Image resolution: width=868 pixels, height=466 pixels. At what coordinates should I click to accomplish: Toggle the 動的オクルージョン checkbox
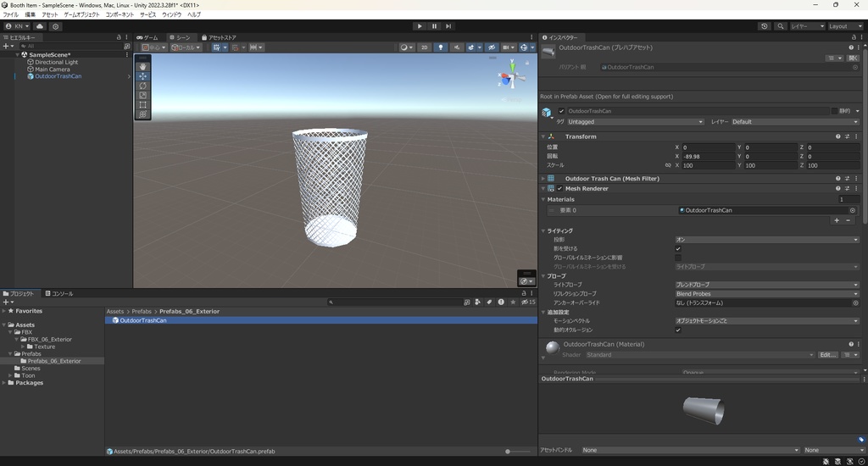pyautogui.click(x=678, y=330)
